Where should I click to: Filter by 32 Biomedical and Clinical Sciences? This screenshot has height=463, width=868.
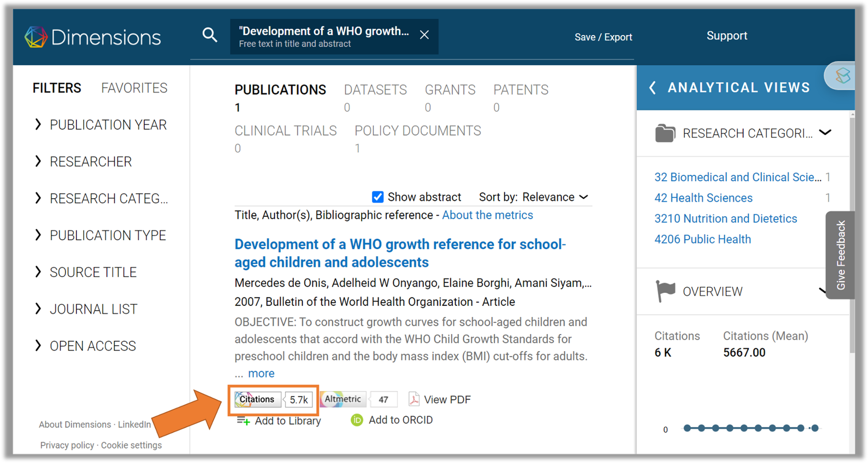[738, 177]
